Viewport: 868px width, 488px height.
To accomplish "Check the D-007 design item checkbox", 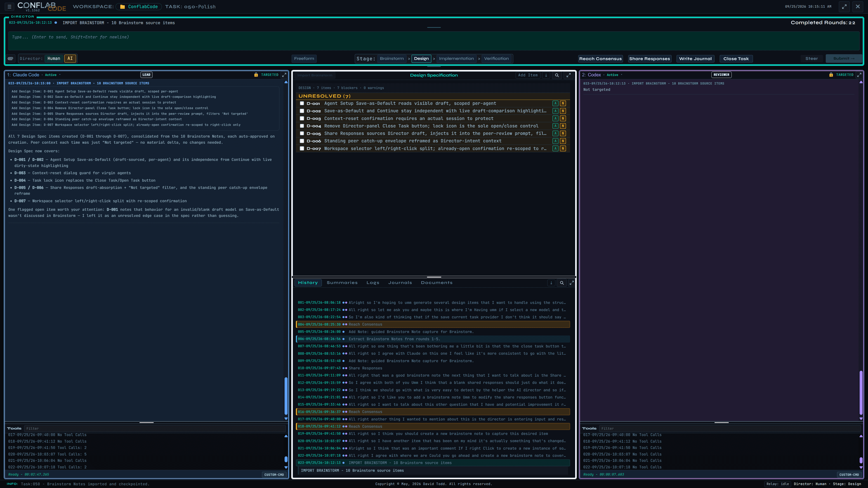I will click(x=302, y=148).
